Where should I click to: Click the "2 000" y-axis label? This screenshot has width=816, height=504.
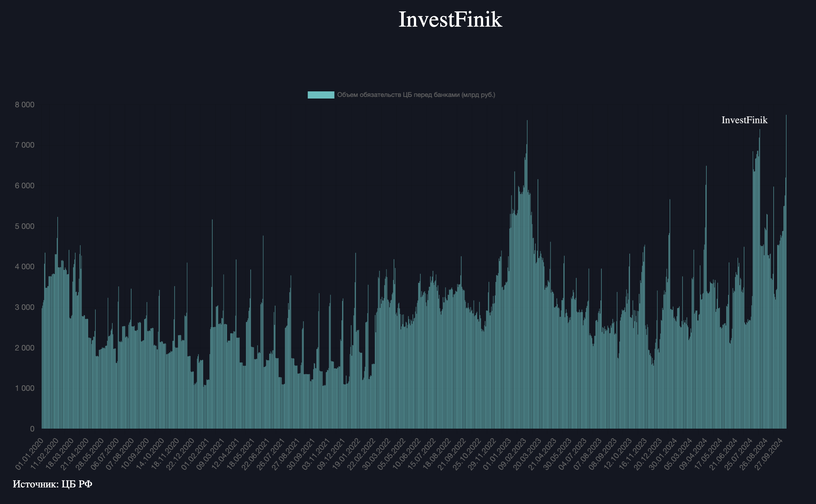point(25,348)
